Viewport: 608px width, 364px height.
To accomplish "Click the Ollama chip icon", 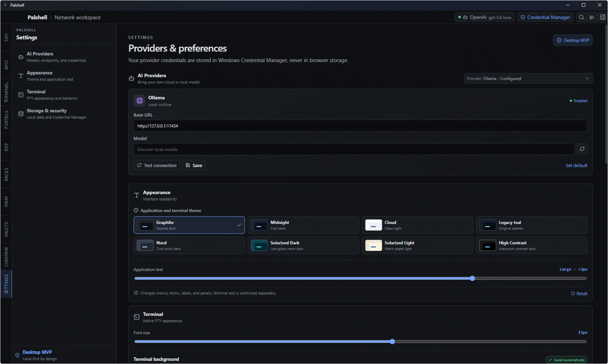I will 140,101.
